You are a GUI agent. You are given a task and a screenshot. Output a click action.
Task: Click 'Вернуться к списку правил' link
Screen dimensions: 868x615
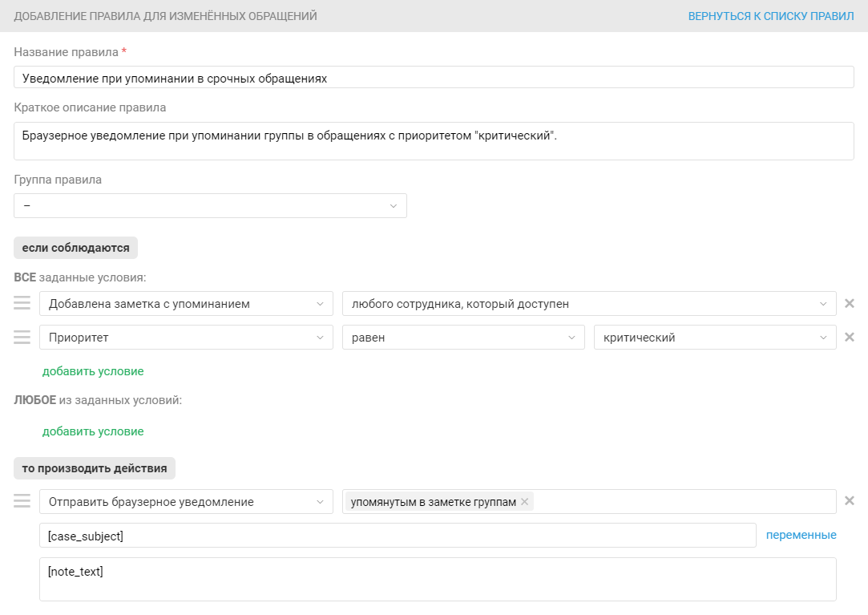coord(770,16)
